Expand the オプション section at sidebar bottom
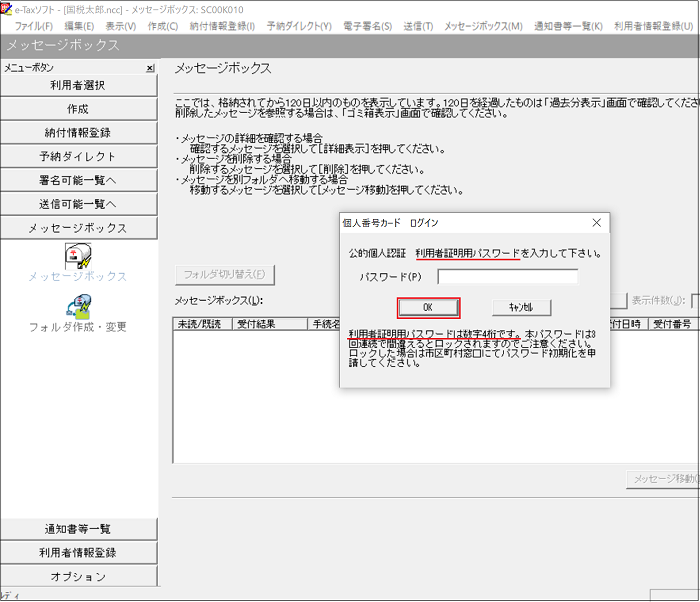 tap(78, 577)
